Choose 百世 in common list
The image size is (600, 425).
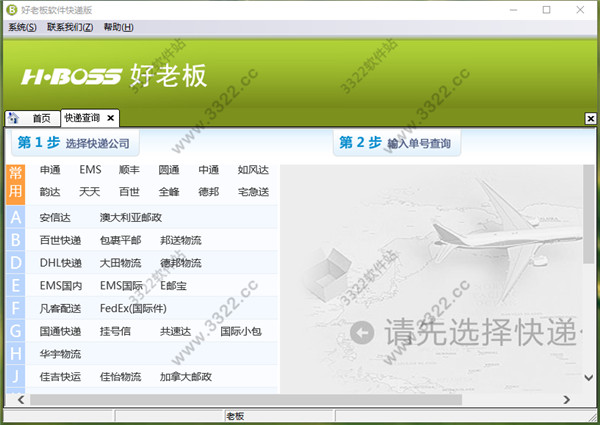129,192
